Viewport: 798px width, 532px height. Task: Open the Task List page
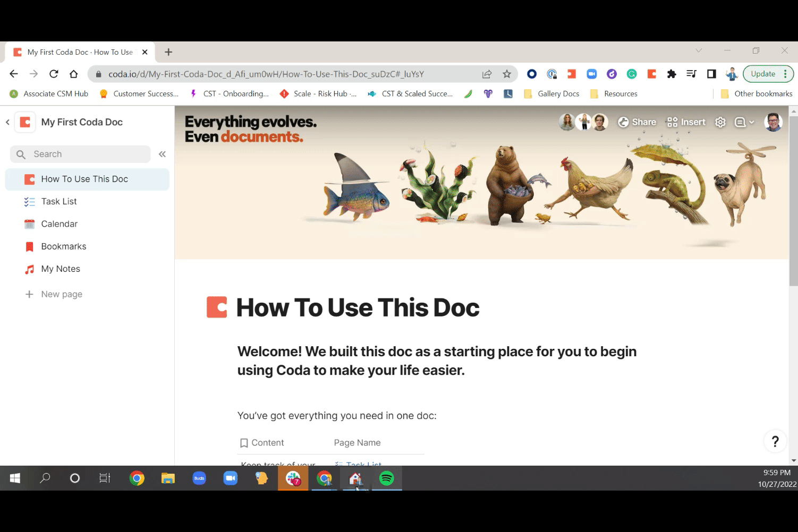tap(87, 202)
